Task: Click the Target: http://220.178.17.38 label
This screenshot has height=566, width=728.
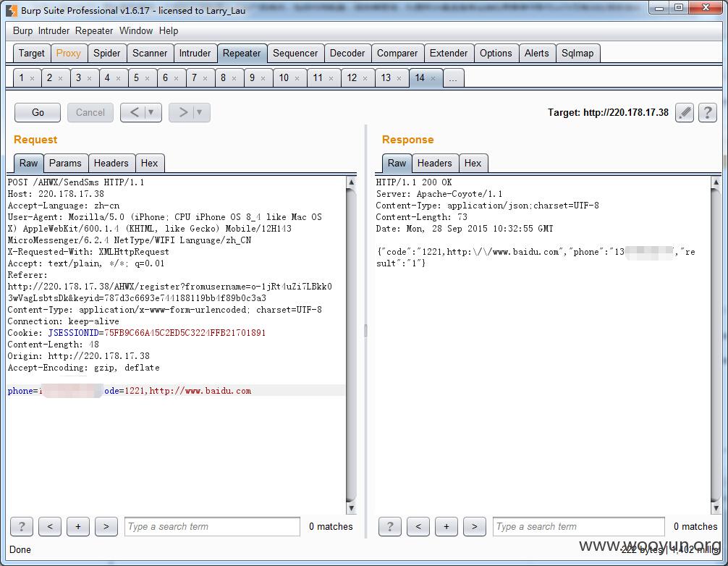Action: [x=608, y=112]
